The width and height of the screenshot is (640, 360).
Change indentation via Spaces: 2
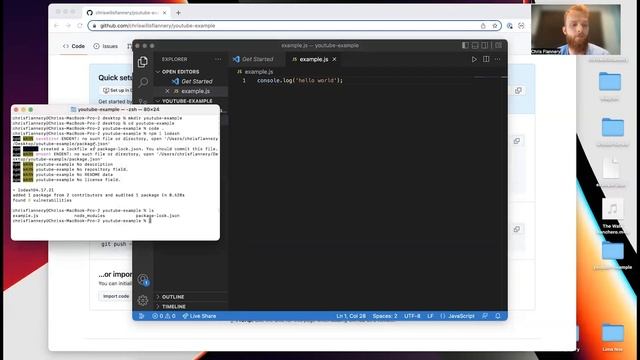coord(385,316)
